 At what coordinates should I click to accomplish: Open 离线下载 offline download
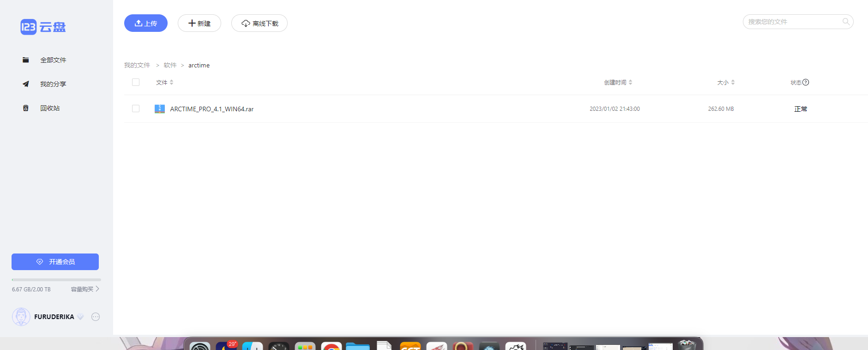pyautogui.click(x=259, y=23)
